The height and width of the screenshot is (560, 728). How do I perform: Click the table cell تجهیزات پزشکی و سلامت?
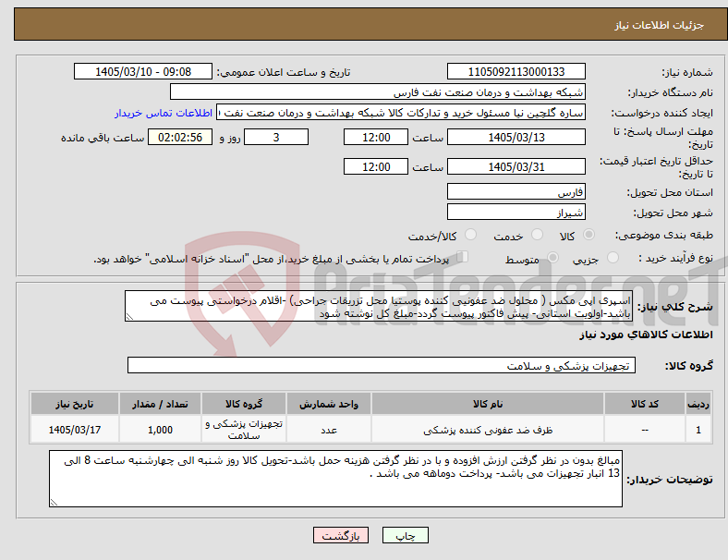point(244,430)
